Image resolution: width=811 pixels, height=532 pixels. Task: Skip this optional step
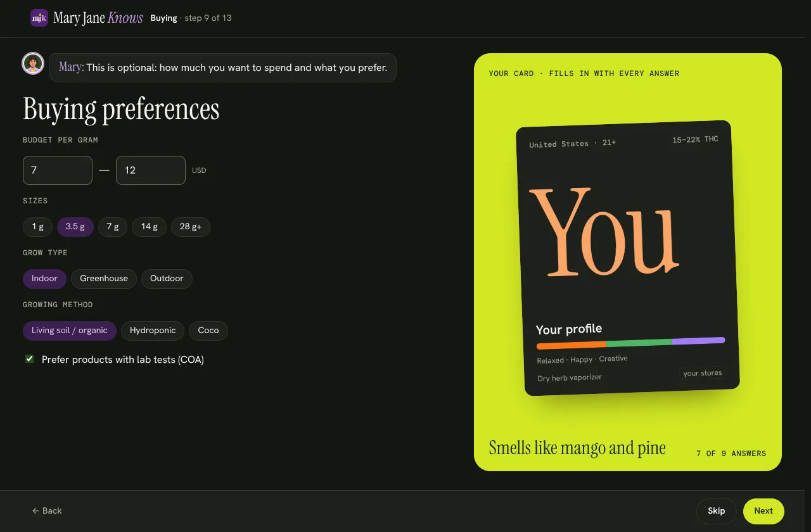(717, 511)
